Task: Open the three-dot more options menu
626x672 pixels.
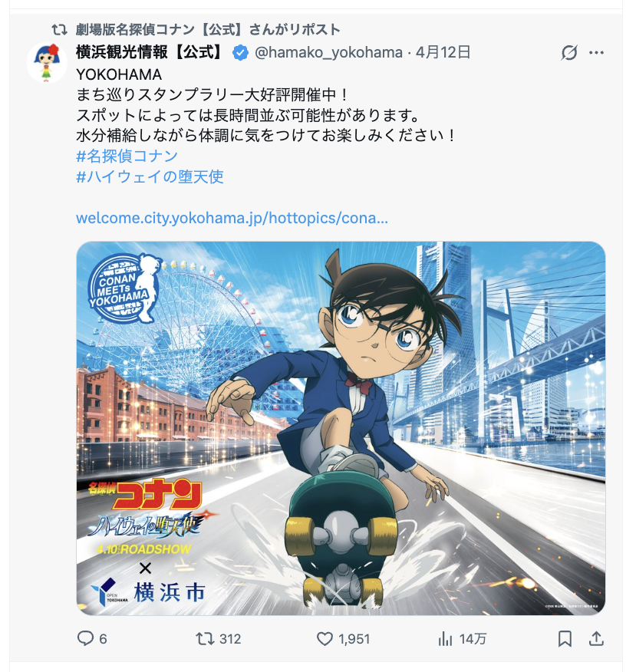Action: click(596, 53)
